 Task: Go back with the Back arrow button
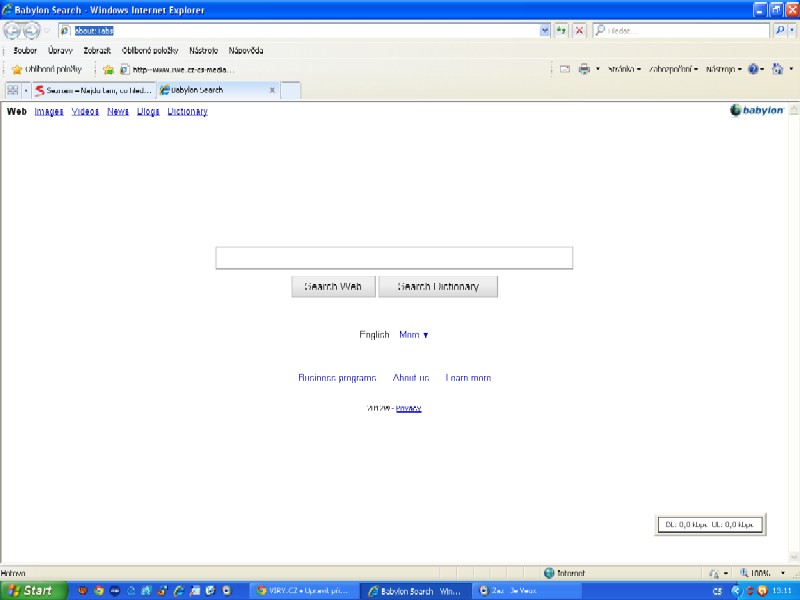pos(12,31)
